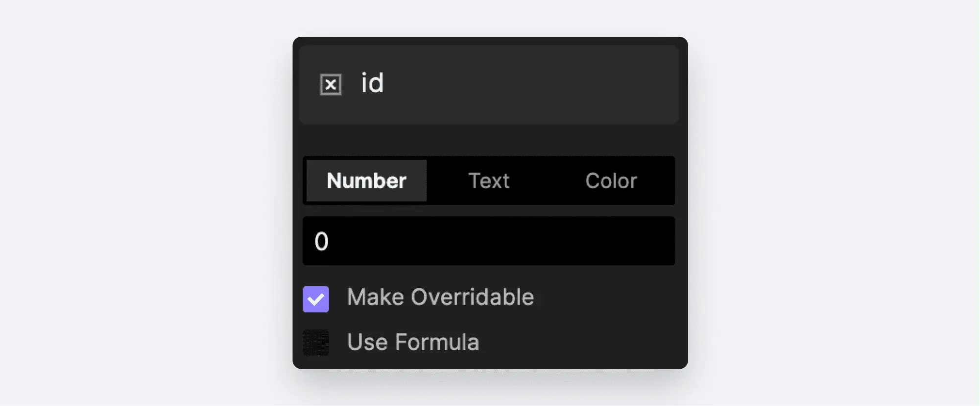The height and width of the screenshot is (406, 980).
Task: Switch to the Text type tab
Action: coord(489,180)
